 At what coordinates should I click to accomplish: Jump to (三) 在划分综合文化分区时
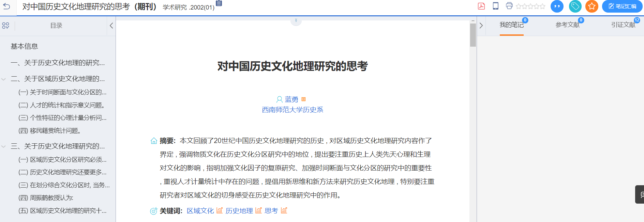tap(64, 185)
